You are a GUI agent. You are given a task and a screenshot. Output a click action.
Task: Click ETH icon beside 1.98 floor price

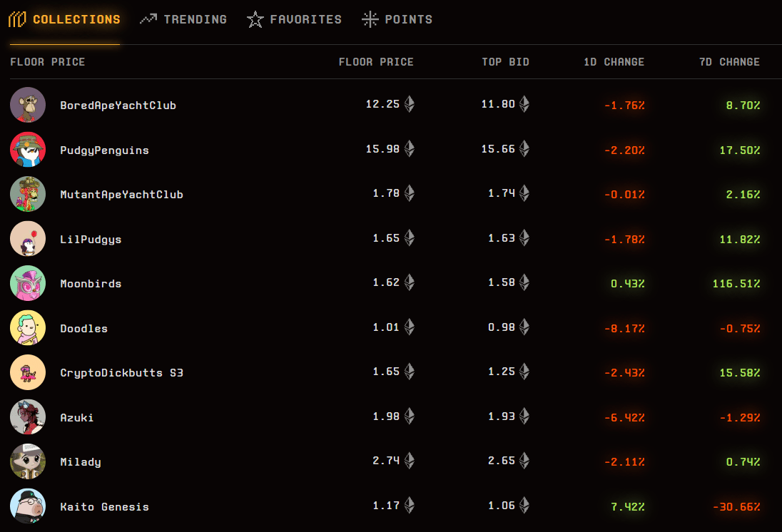[x=410, y=416]
